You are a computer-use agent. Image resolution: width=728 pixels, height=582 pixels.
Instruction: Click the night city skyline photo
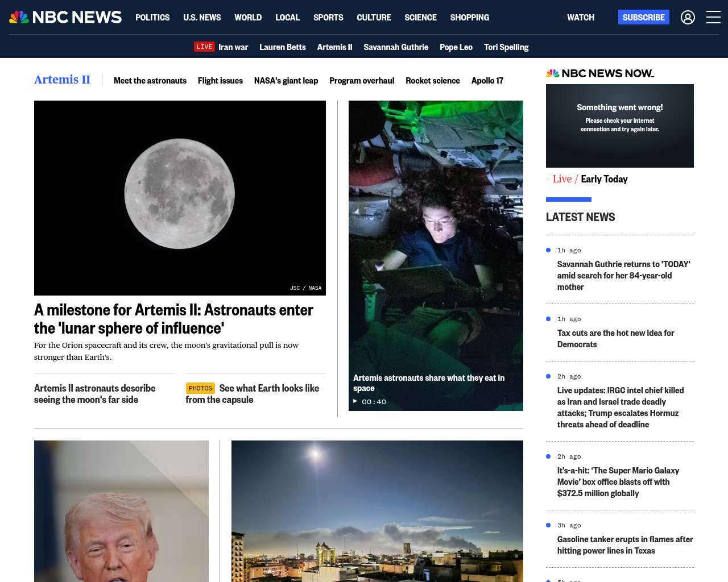pyautogui.click(x=377, y=511)
